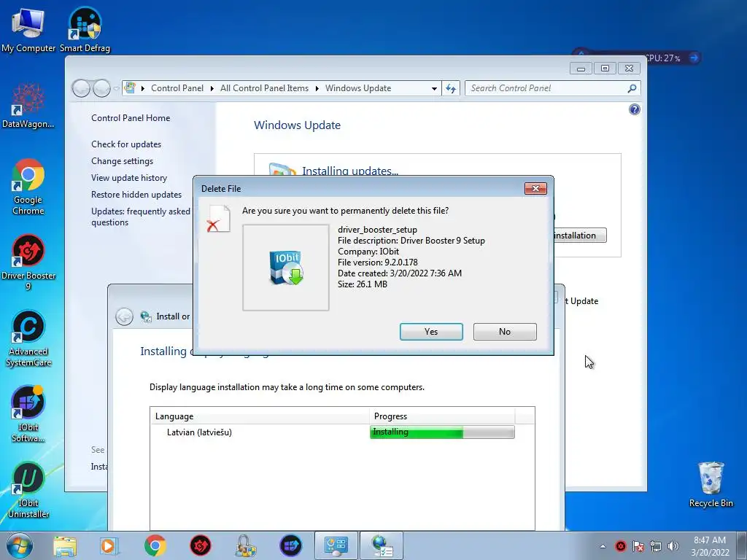Click the IObit installer thumbnail in the dialog
Screen dimensions: 747x560
tap(286, 268)
